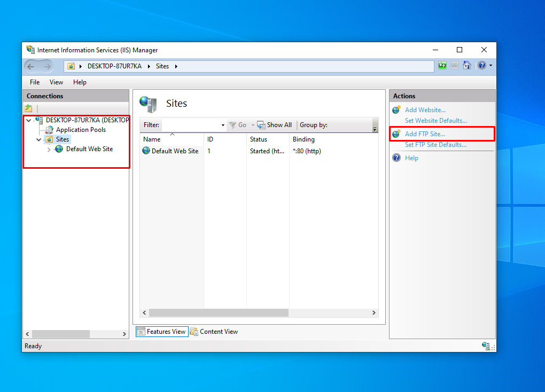
Task: Click the globe icon in the Default Web Site row
Action: tap(146, 151)
